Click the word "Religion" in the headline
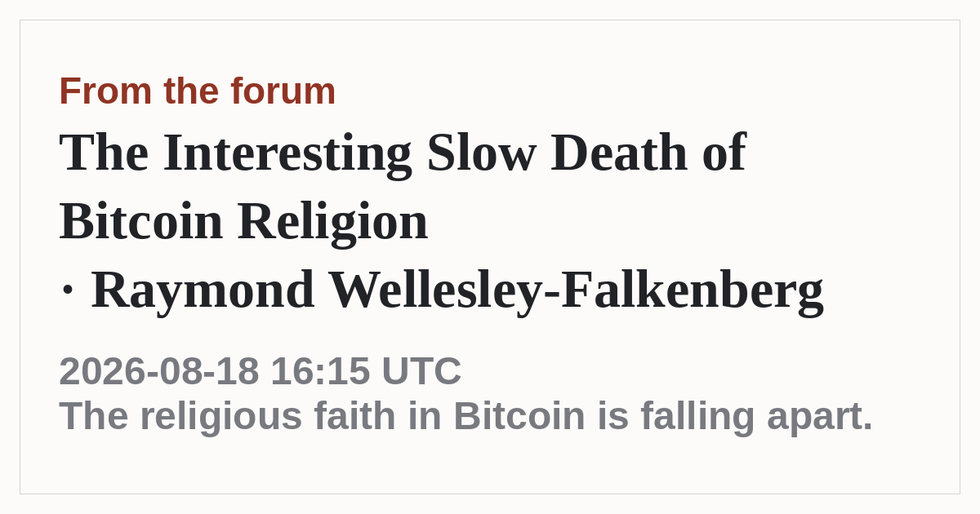 [332, 222]
